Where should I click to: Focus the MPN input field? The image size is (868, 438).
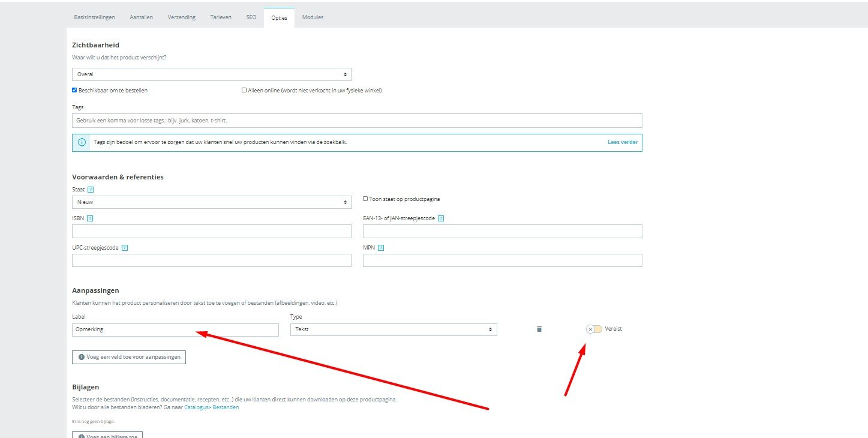[503, 260]
